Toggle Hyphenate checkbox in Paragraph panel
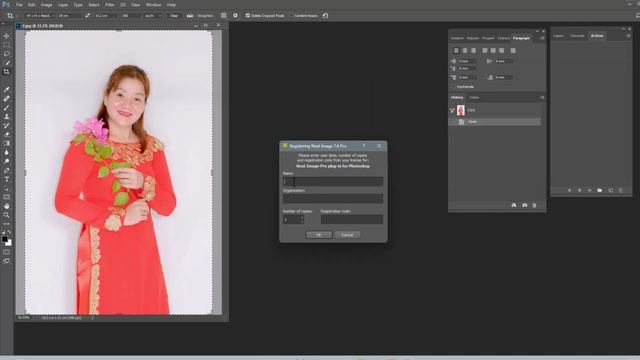The image size is (640, 360). 454,87
